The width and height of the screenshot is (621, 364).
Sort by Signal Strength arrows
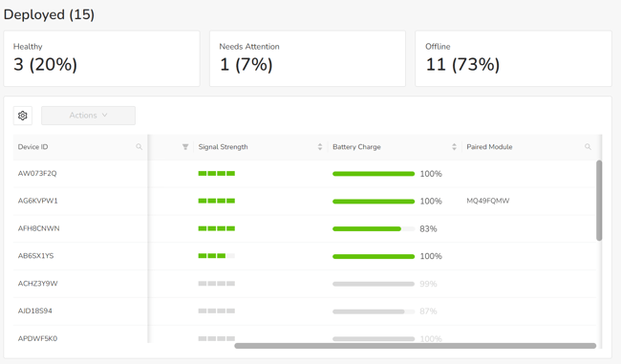[x=320, y=147]
